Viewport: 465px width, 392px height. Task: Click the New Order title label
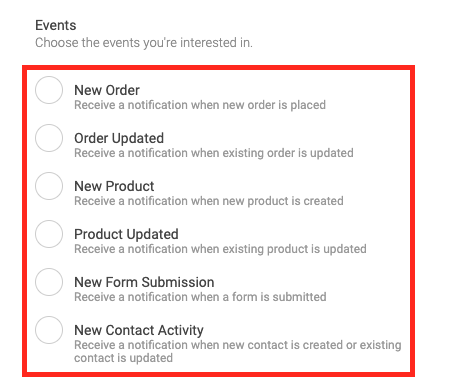point(107,90)
